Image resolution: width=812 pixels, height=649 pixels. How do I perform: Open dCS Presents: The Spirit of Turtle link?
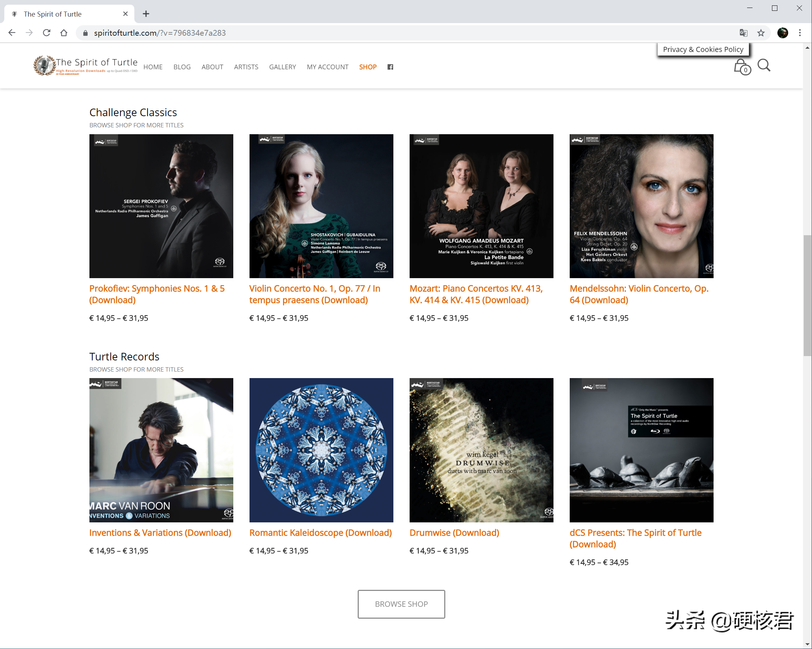point(636,539)
